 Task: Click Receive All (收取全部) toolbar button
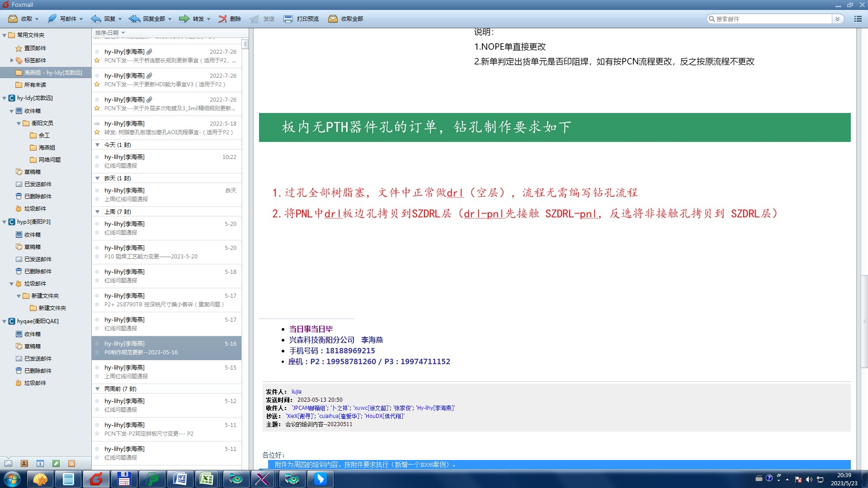[346, 19]
